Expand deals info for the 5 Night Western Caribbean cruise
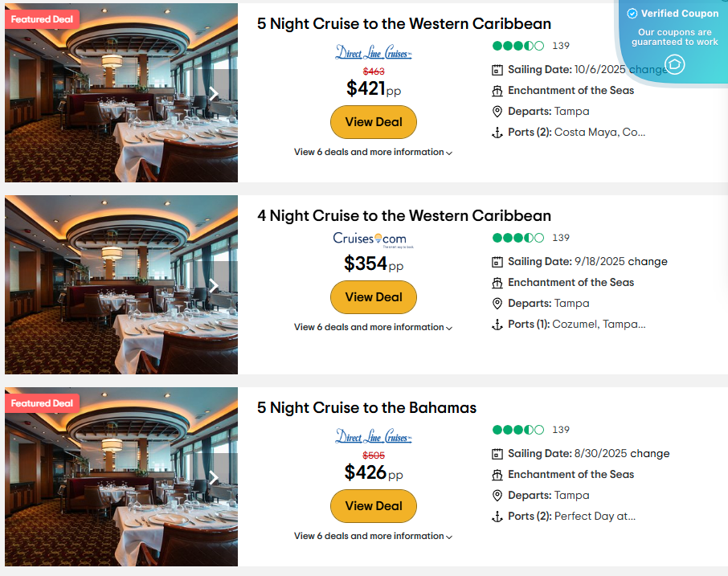Screen dimensions: 728x576 click(373, 152)
